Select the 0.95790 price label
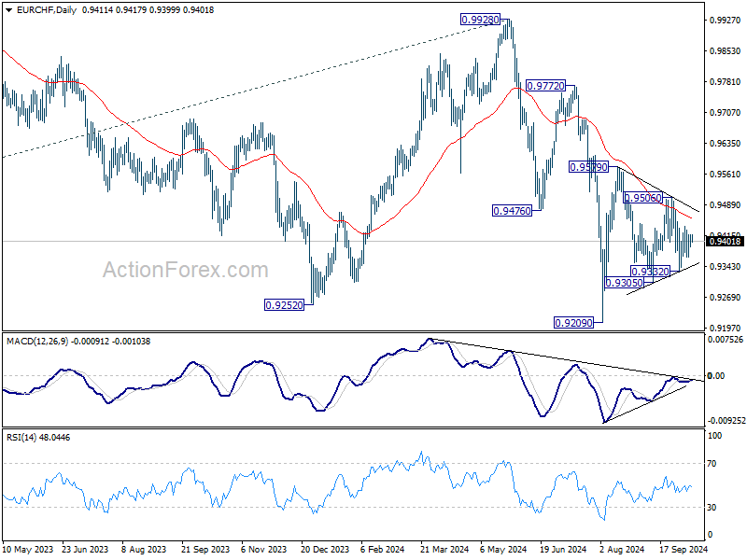This screenshot has height=560, width=747. (x=588, y=167)
